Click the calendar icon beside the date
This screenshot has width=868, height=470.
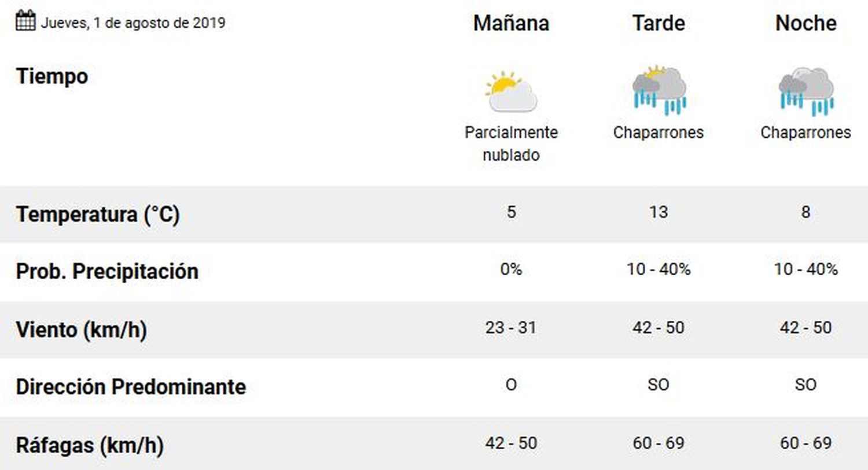point(25,21)
